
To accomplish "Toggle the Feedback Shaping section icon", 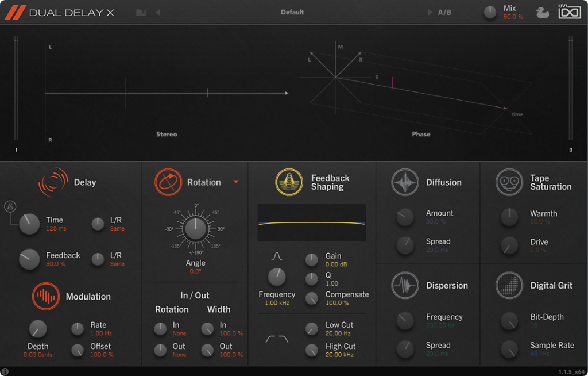I will [289, 182].
